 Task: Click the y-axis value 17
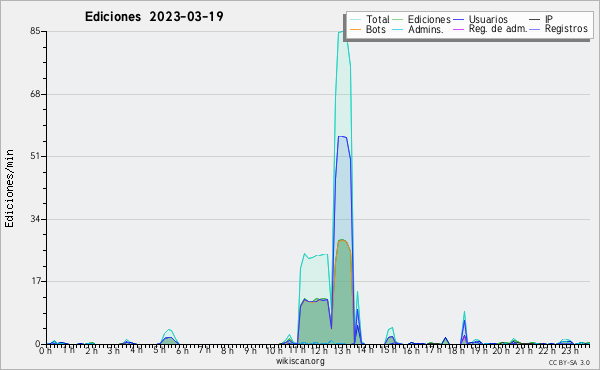coord(36,281)
